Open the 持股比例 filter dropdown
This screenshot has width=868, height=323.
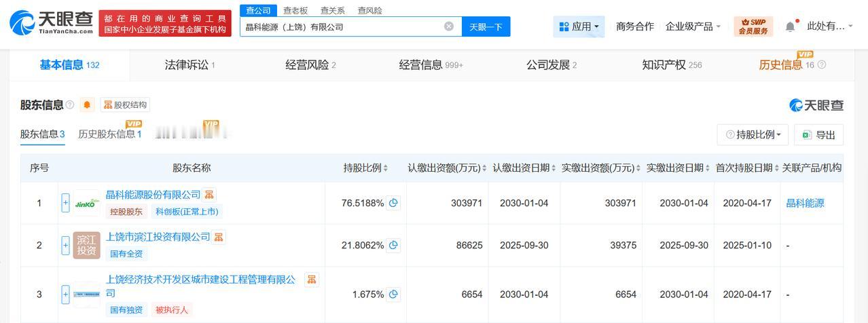(753, 134)
